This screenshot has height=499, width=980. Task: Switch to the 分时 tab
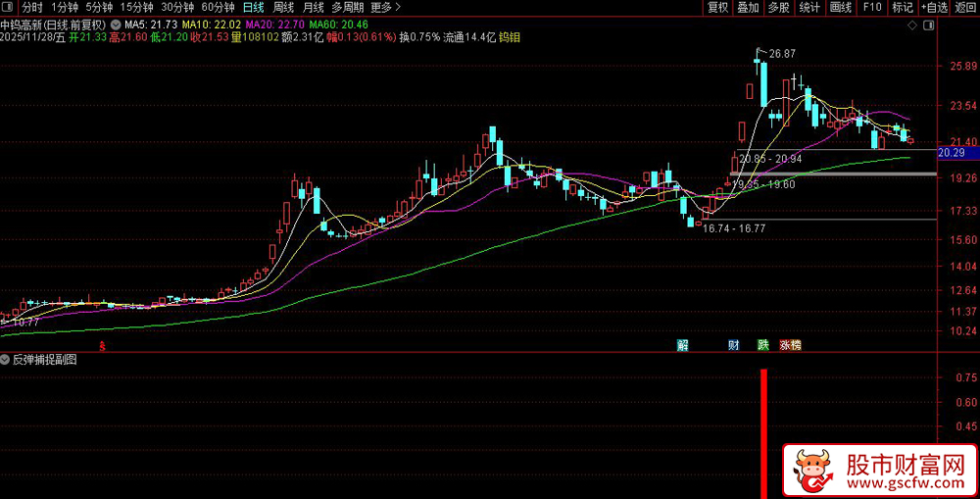point(31,8)
